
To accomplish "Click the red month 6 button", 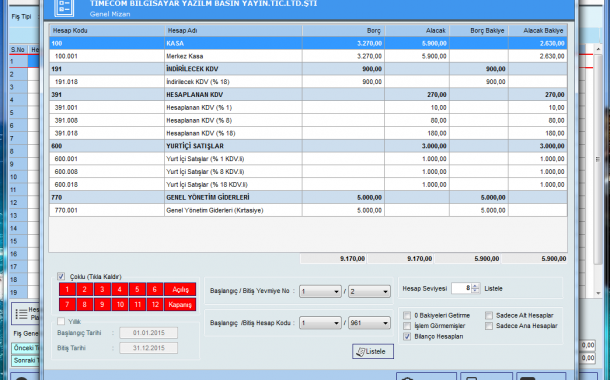I will point(155,289).
